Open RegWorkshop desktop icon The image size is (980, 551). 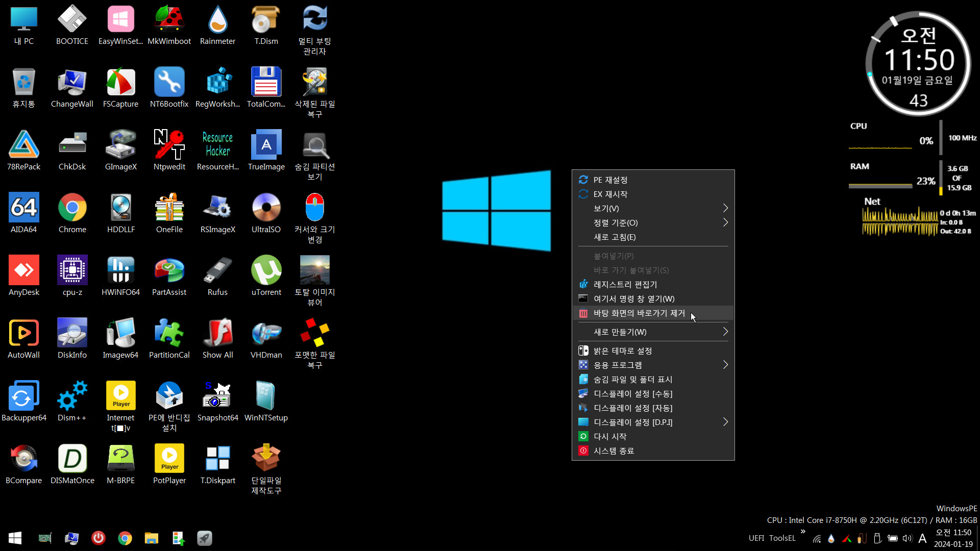[x=217, y=87]
